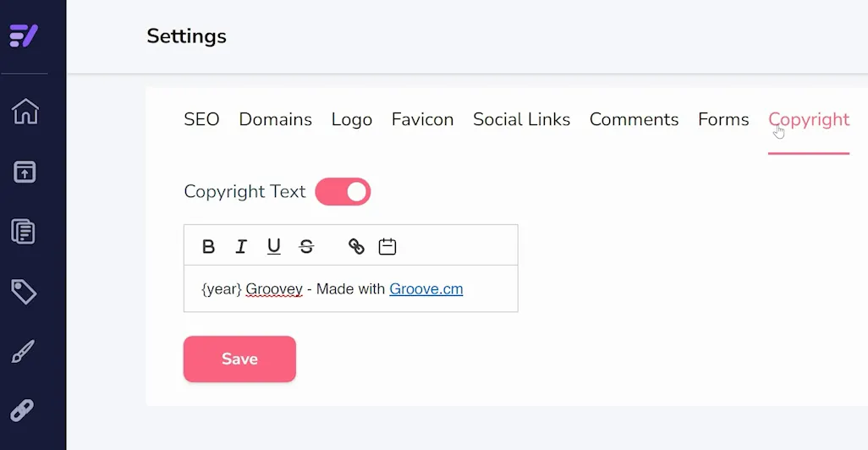The height and width of the screenshot is (450, 868).
Task: Insert a hyperlink via link icon
Action: tap(356, 246)
